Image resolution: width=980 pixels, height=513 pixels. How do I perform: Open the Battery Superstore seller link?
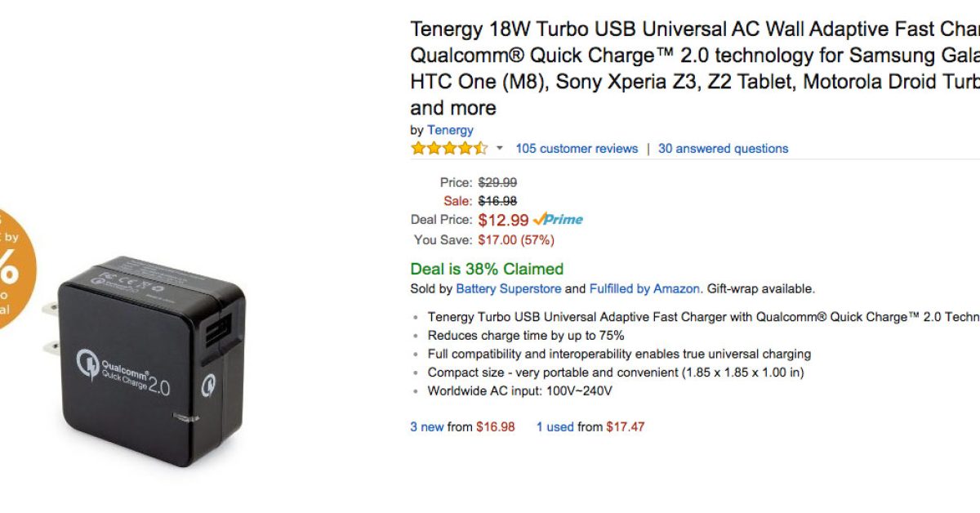pyautogui.click(x=508, y=288)
